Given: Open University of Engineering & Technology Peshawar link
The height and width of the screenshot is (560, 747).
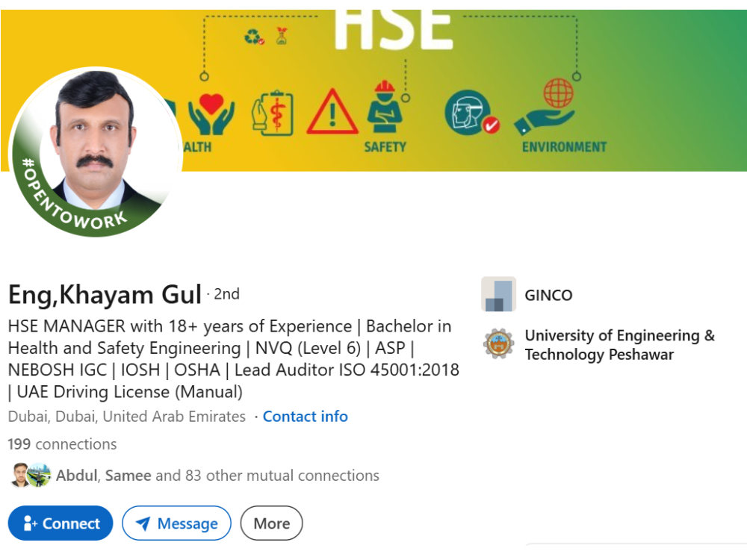Looking at the screenshot, I should tap(619, 345).
